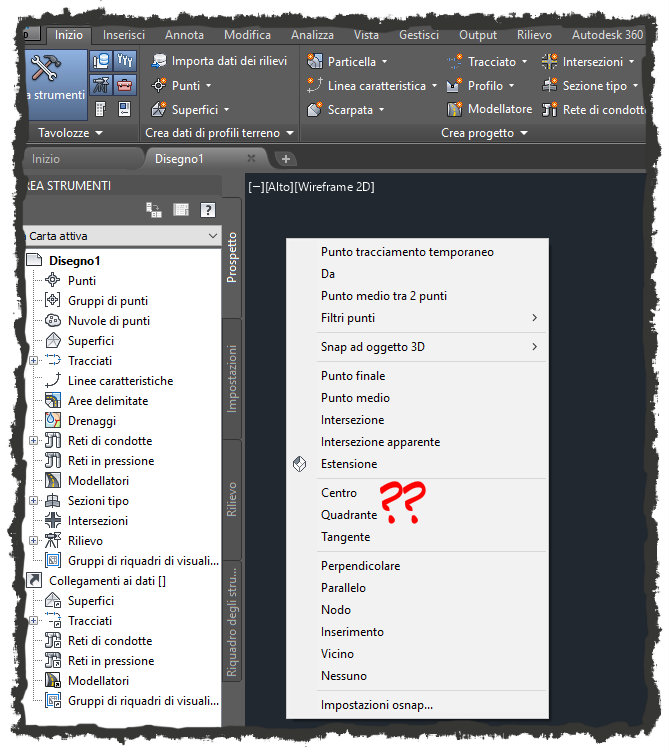
Task: Click the Linea caratteristica icon
Action: click(315, 85)
